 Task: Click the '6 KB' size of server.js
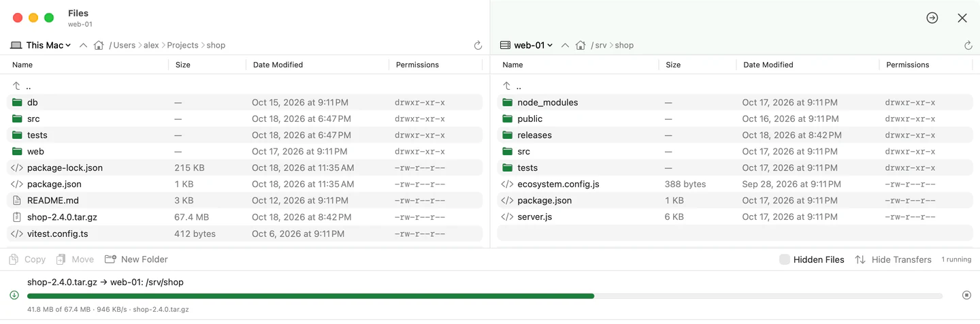(674, 217)
